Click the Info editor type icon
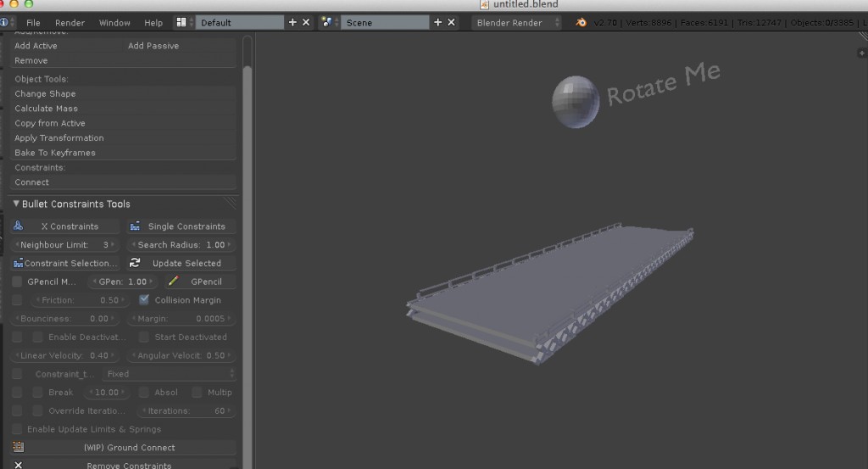This screenshot has height=469, width=868. tap(4, 22)
